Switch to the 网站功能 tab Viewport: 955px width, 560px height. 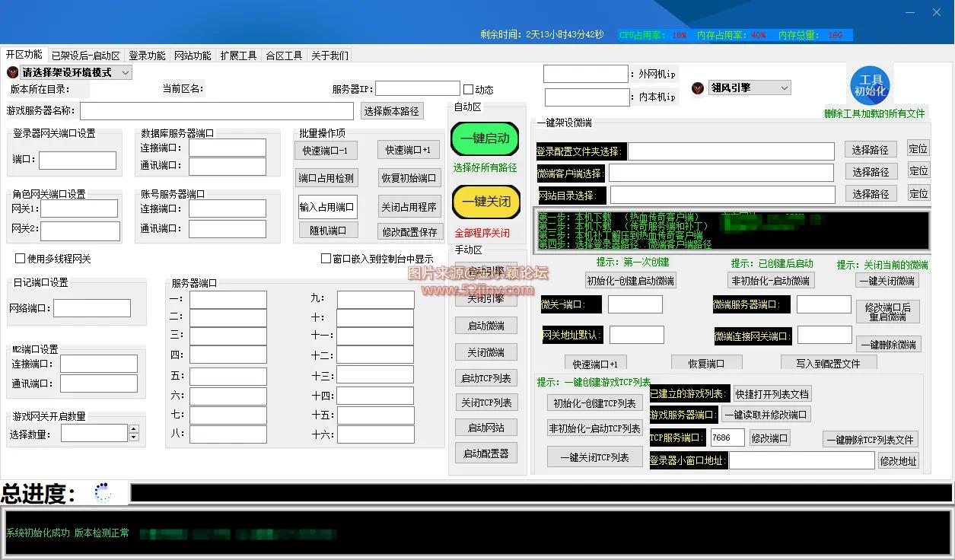(x=193, y=54)
